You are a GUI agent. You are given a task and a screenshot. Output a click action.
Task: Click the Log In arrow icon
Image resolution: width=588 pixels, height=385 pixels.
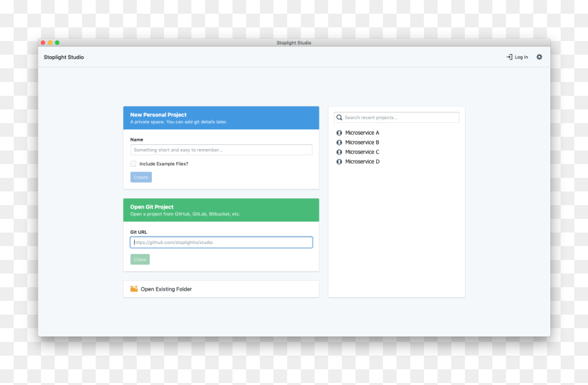pyautogui.click(x=509, y=57)
